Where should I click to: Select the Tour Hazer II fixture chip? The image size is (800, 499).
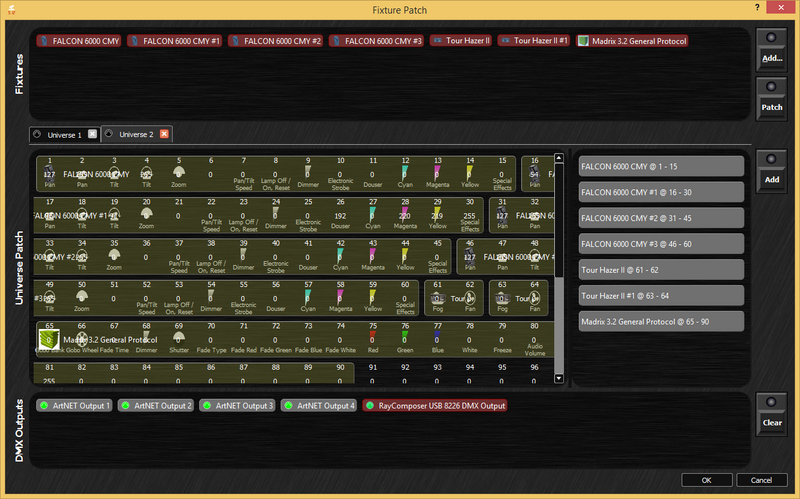pos(461,40)
